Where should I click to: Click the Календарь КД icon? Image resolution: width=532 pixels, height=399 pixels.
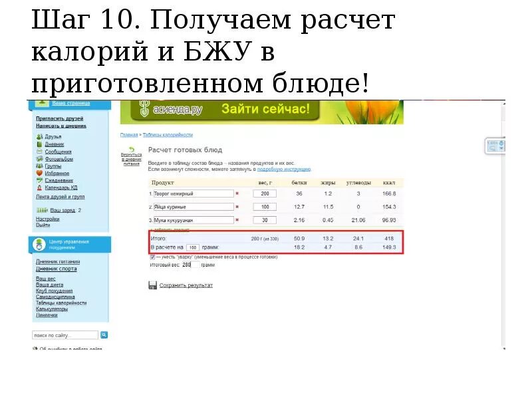coord(39,188)
